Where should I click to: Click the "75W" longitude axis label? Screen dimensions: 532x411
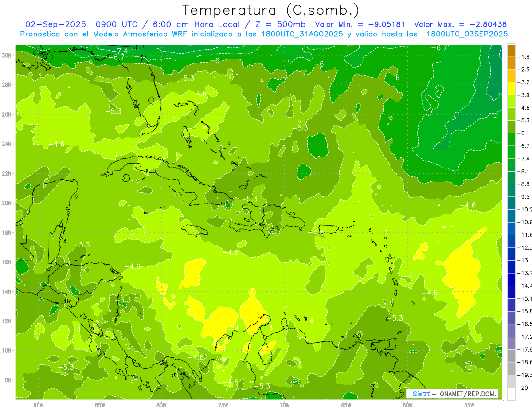pos(223,406)
